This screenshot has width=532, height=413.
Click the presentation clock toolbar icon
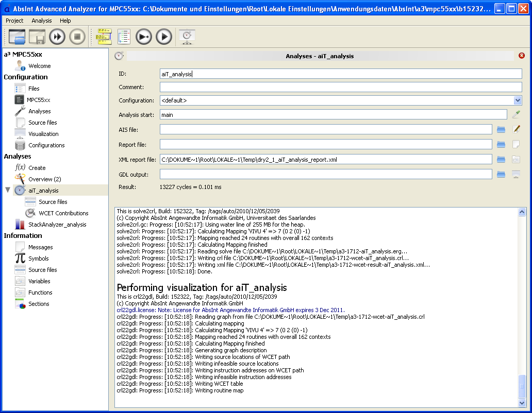pos(187,37)
